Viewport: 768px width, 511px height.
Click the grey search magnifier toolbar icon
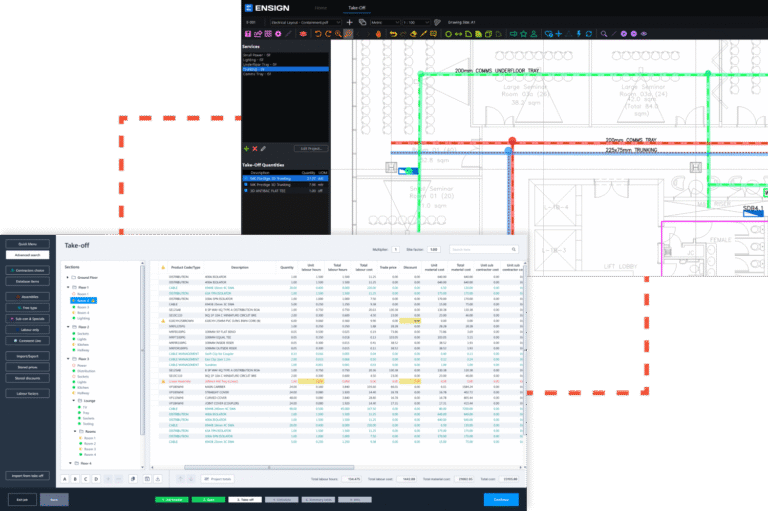point(604,34)
